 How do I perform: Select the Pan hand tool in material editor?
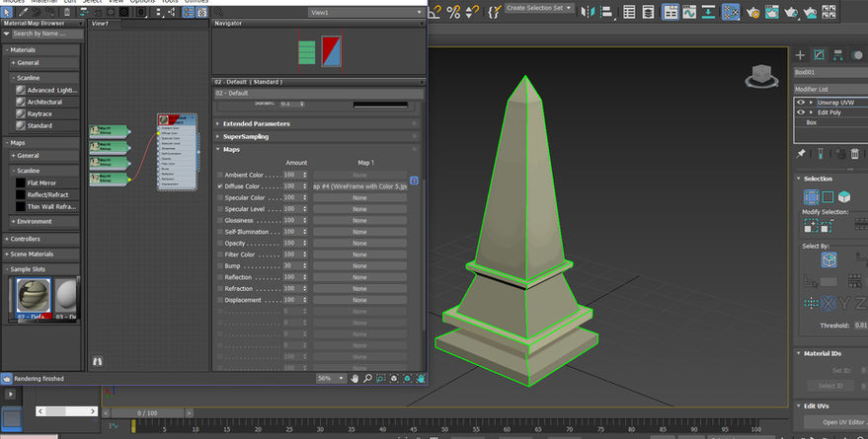pyautogui.click(x=355, y=378)
